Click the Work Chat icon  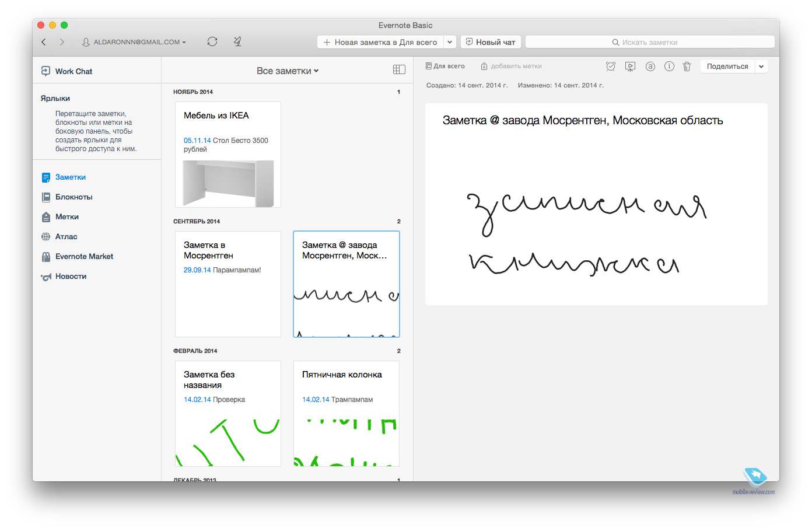[45, 71]
